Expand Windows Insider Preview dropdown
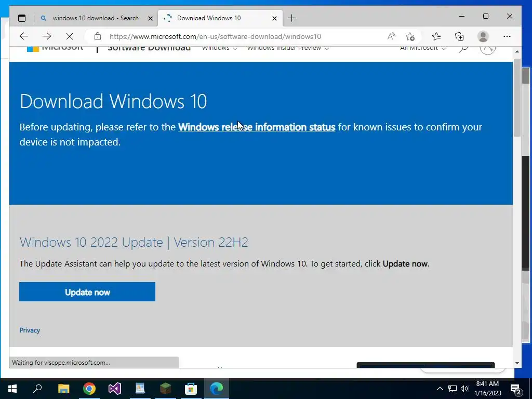Screen dimensions: 532x399 pos(288,48)
